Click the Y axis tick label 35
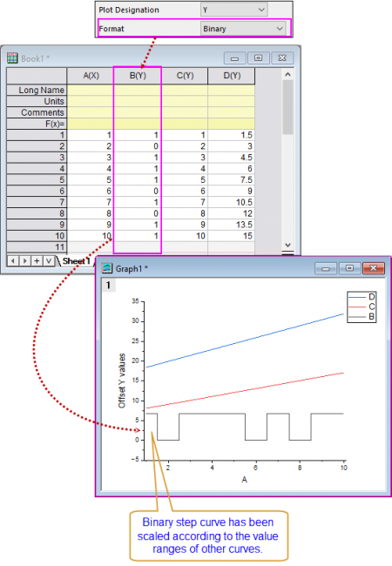392x566 pixels. [x=135, y=301]
